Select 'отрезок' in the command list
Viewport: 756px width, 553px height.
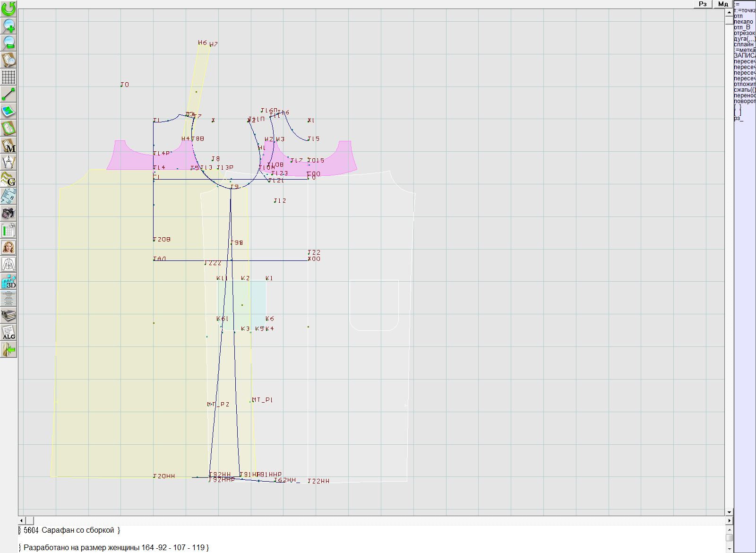(x=744, y=33)
